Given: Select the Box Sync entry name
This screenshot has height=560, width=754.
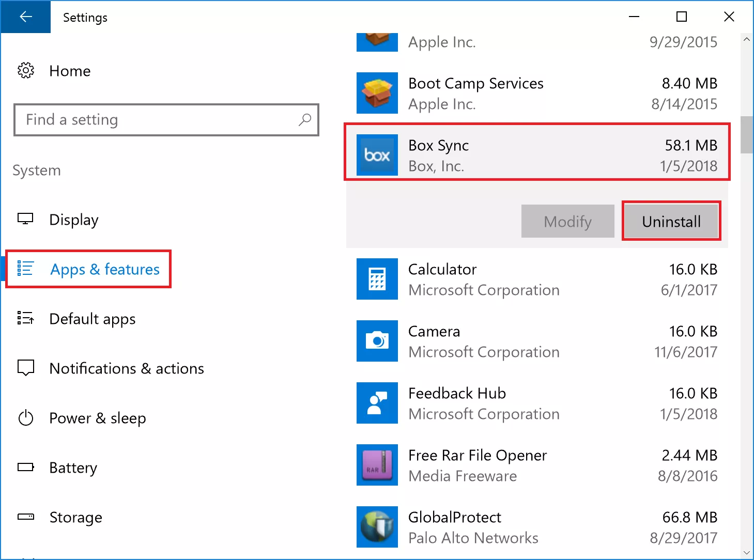Looking at the screenshot, I should (439, 146).
